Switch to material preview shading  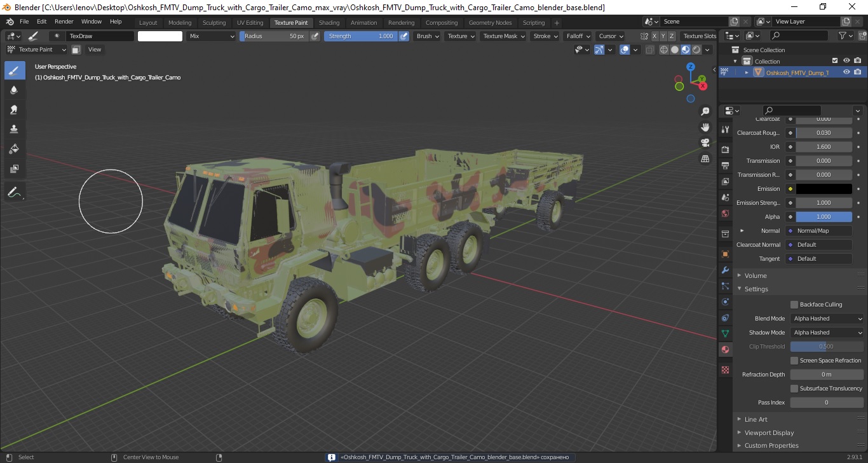click(x=686, y=50)
